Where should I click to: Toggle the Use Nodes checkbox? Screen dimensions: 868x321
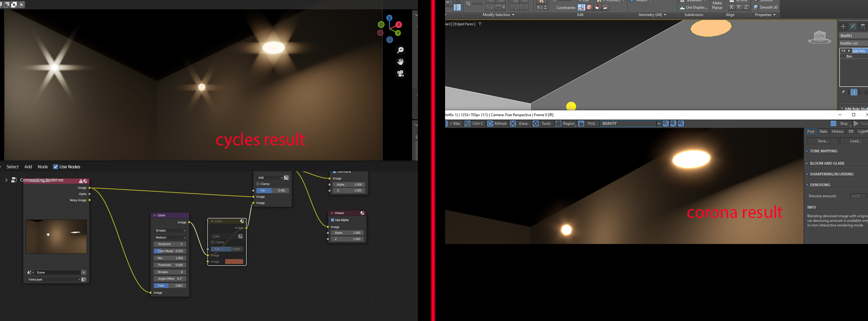coord(56,167)
